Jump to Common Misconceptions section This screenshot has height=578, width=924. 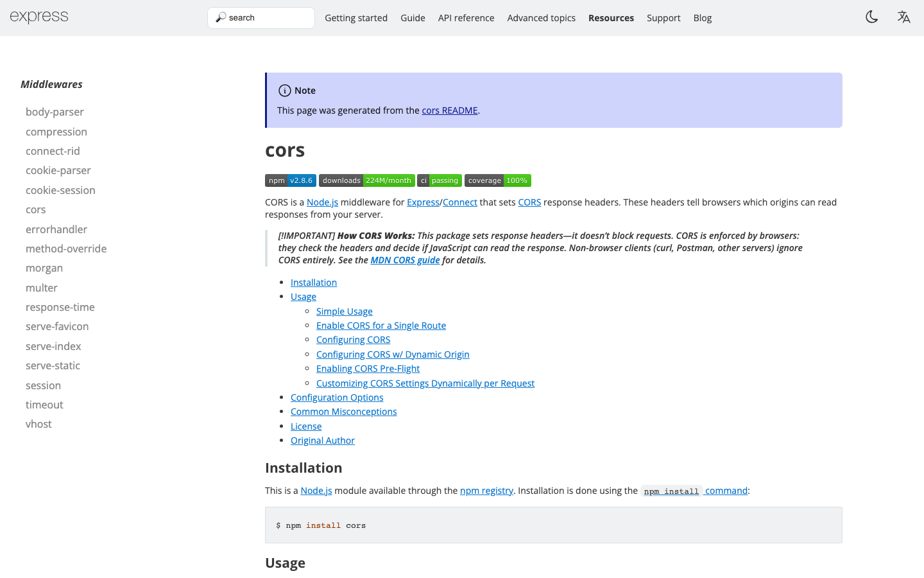tap(344, 412)
